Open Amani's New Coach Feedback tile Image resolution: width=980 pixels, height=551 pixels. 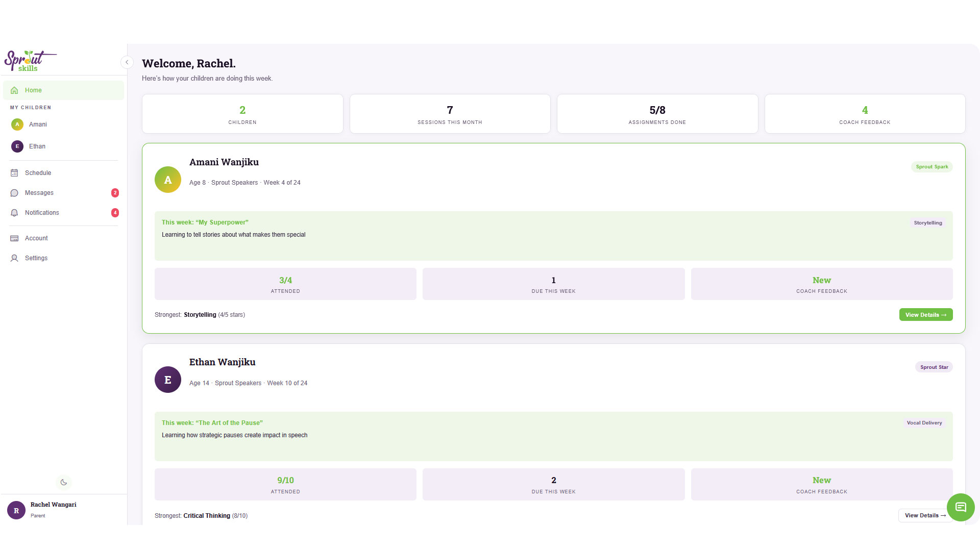click(x=822, y=284)
